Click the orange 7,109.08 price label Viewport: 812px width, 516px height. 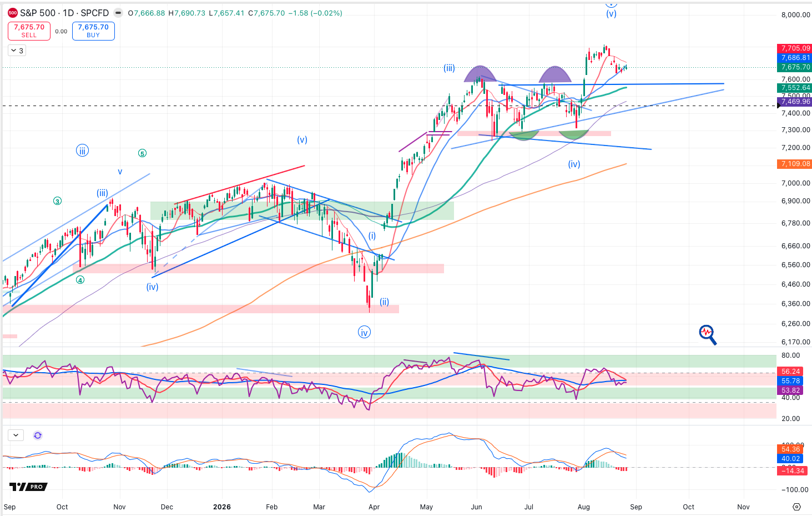pos(795,164)
